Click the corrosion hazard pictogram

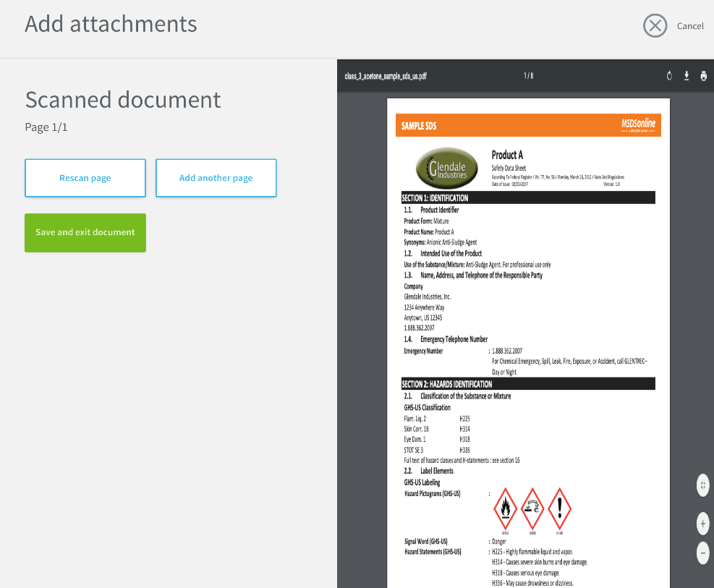click(x=532, y=509)
